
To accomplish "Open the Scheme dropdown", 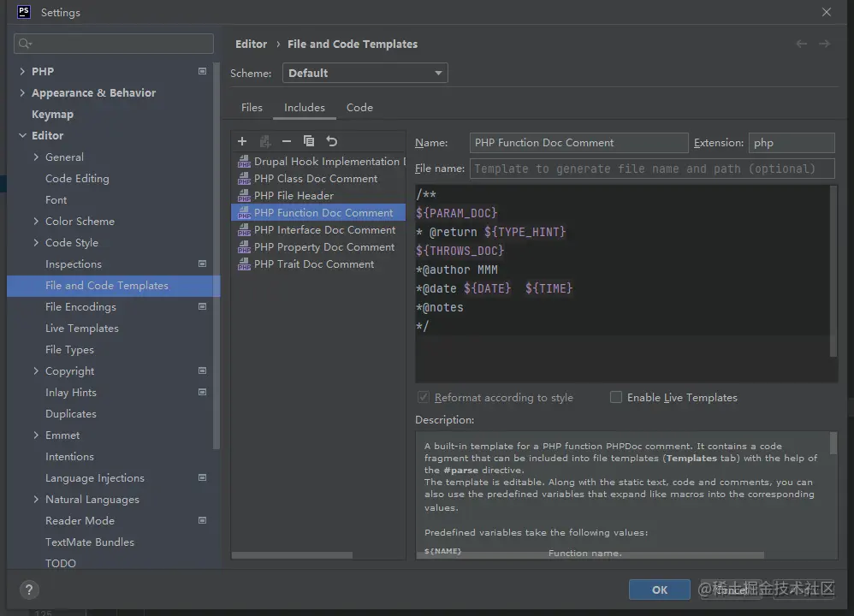I will tap(365, 74).
